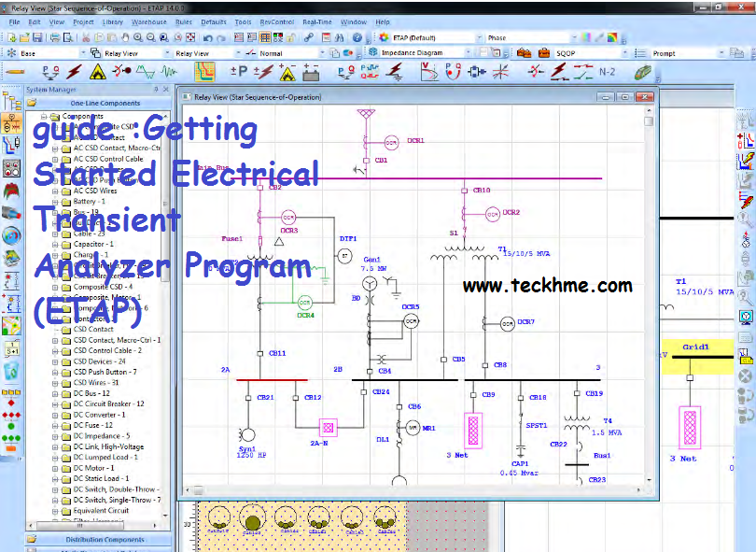Click the Relay View horizontal scrollbar
The image size is (756, 552).
point(415,490)
